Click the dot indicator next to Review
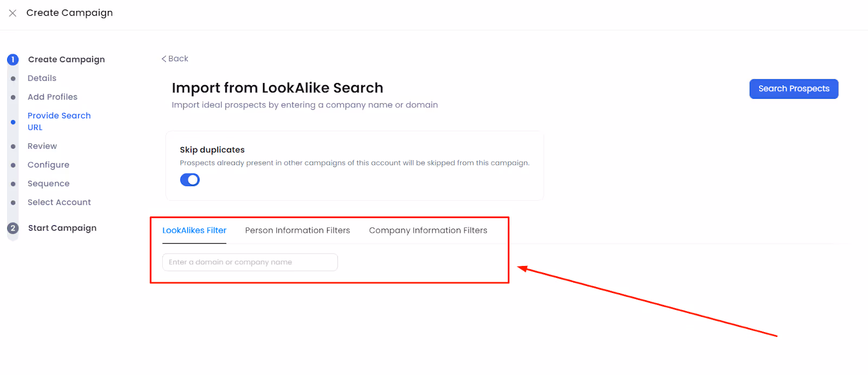The height and width of the screenshot is (375, 868). pos(12,146)
